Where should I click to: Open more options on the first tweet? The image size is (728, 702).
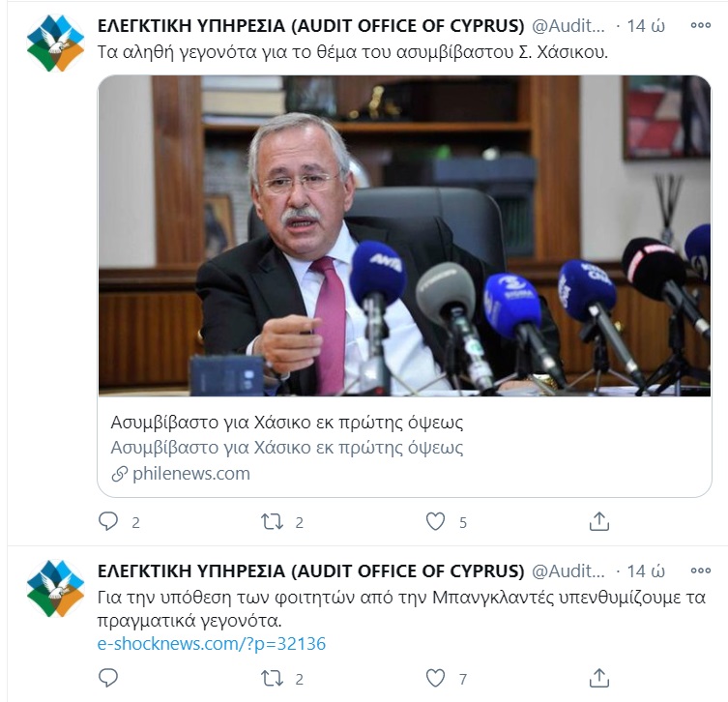[701, 25]
